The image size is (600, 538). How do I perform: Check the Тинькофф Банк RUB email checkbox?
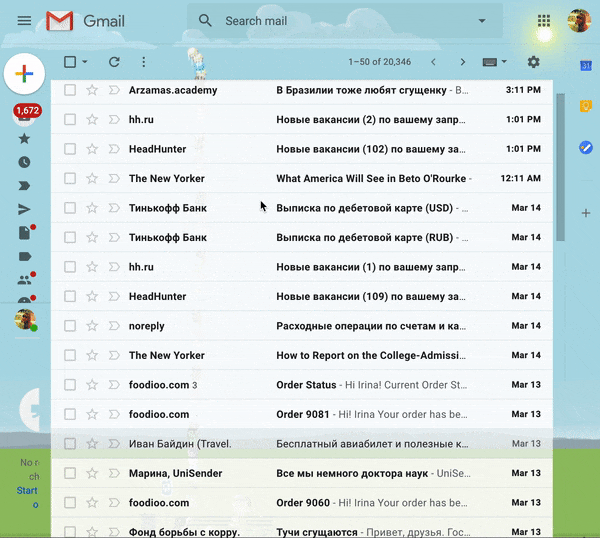[x=70, y=237]
